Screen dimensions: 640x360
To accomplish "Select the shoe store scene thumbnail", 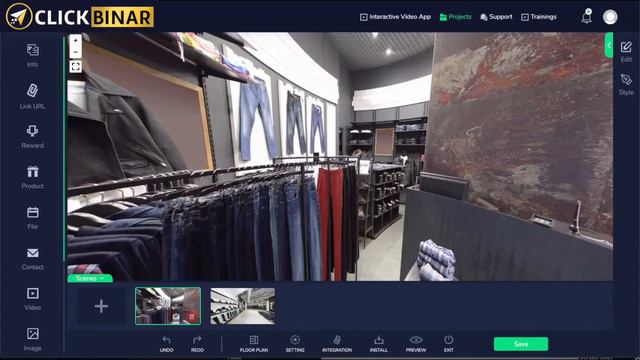I will (x=242, y=306).
